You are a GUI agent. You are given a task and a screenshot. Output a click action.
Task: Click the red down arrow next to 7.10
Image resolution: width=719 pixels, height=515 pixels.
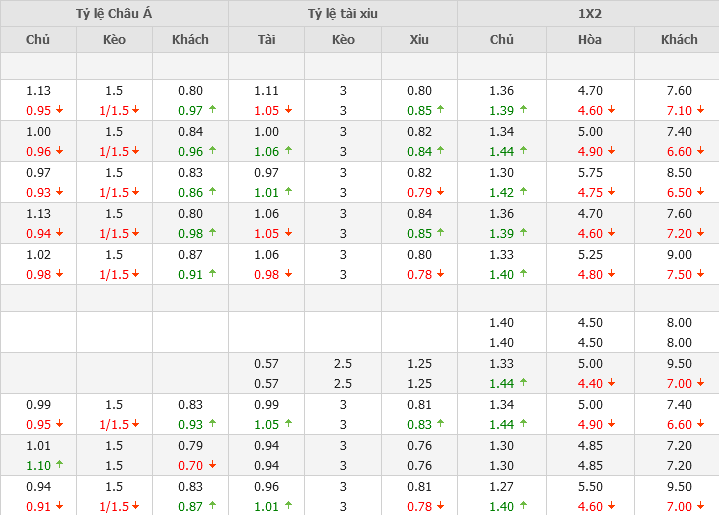(700, 110)
